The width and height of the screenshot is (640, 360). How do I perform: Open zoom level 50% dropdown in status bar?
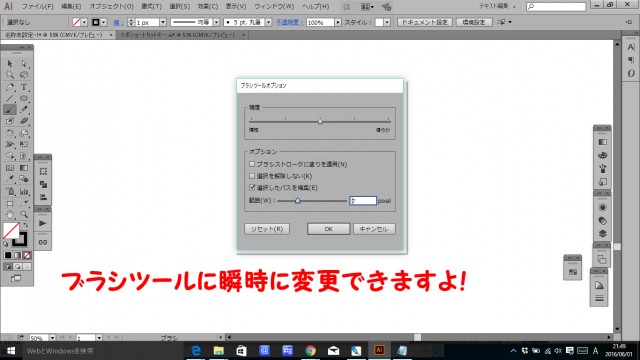(52, 338)
